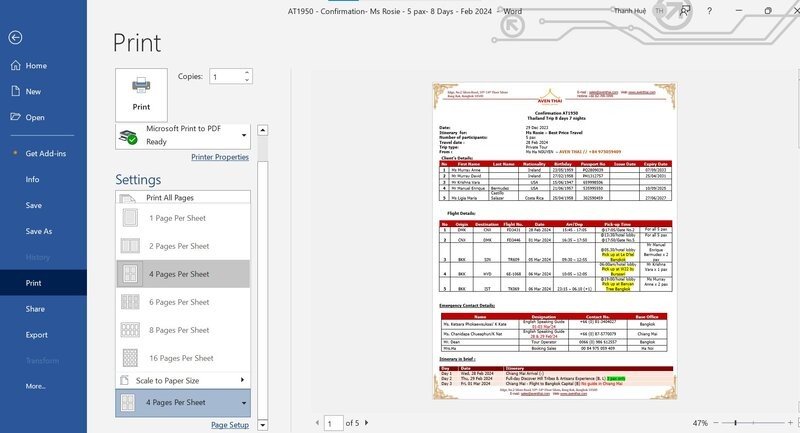Select 8 Pages Per Sheet layout
This screenshot has height=433, width=800.
coord(180,330)
